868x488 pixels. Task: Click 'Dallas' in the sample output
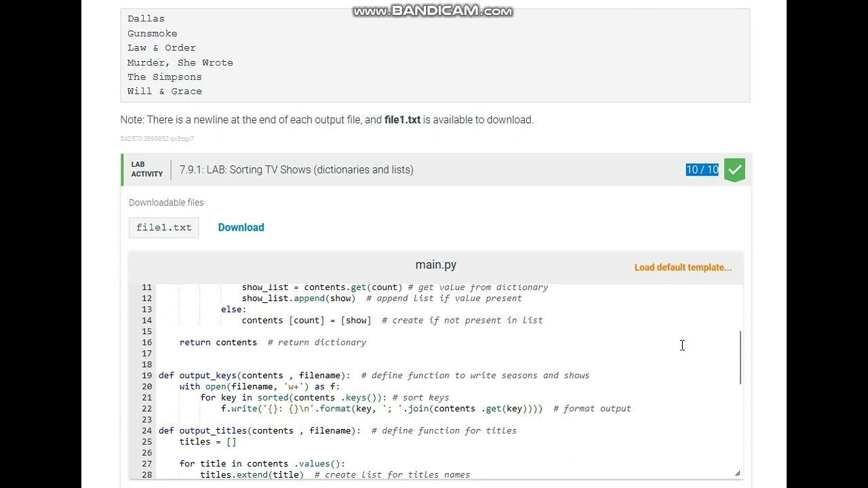click(146, 19)
